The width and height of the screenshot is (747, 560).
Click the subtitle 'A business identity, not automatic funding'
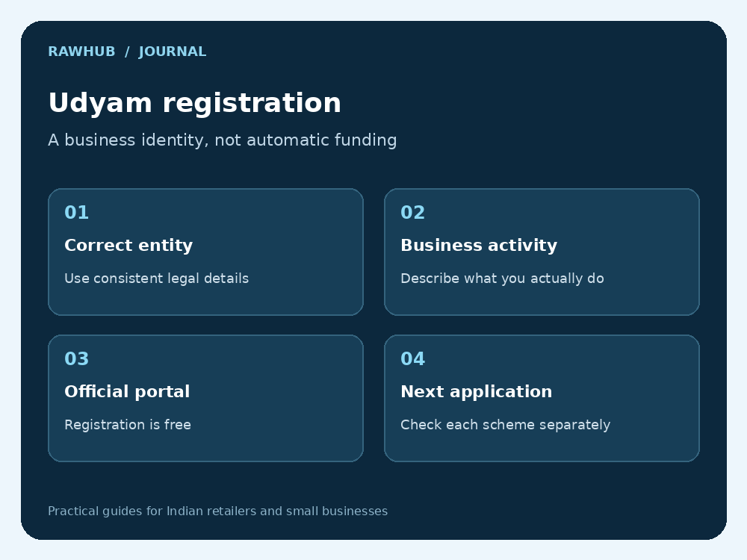(222, 140)
